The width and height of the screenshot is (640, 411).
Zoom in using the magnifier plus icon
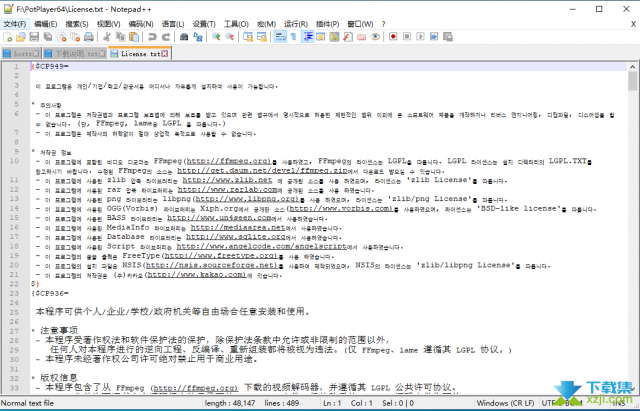point(216,37)
